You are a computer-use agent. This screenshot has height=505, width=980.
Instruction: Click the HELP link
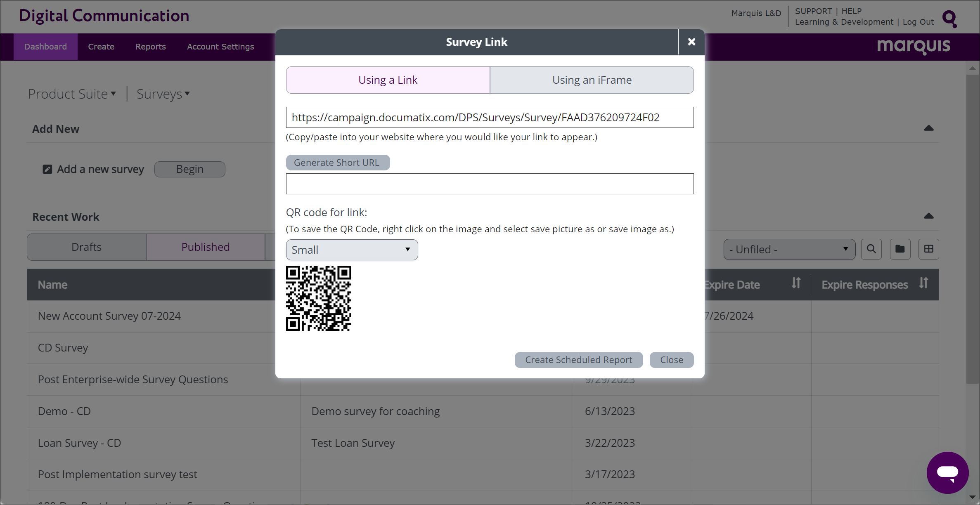tap(852, 11)
